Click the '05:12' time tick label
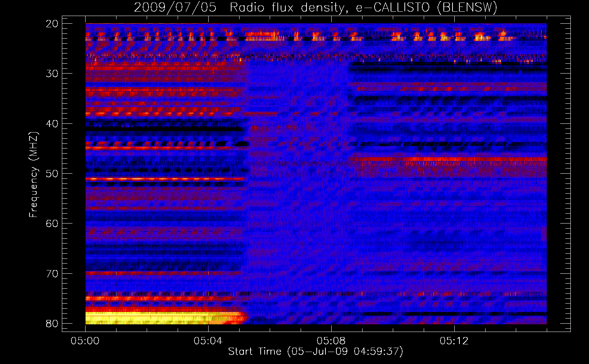This screenshot has width=589, height=364. [454, 341]
